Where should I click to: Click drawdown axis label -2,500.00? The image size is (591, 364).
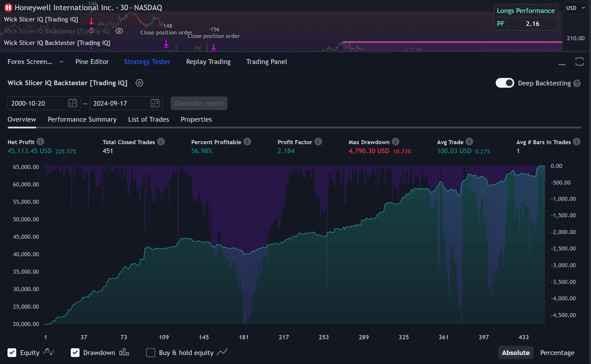(563, 248)
